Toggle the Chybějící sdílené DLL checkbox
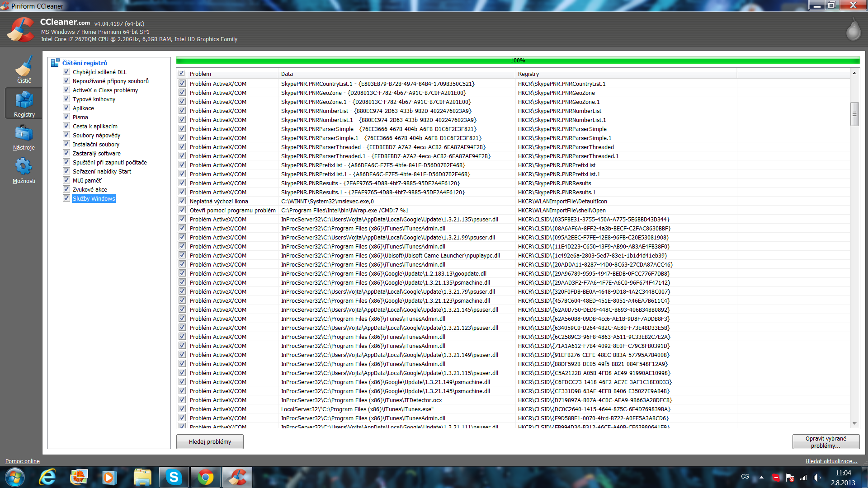868x488 pixels. pos(66,72)
